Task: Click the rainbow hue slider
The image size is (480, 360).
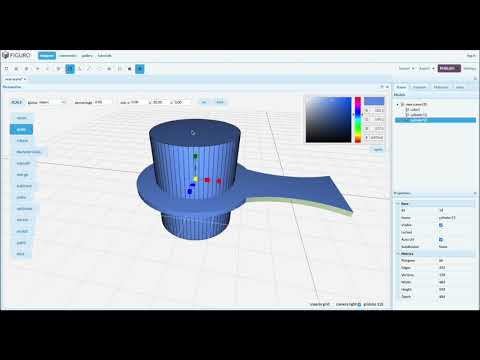Action: (x=358, y=120)
